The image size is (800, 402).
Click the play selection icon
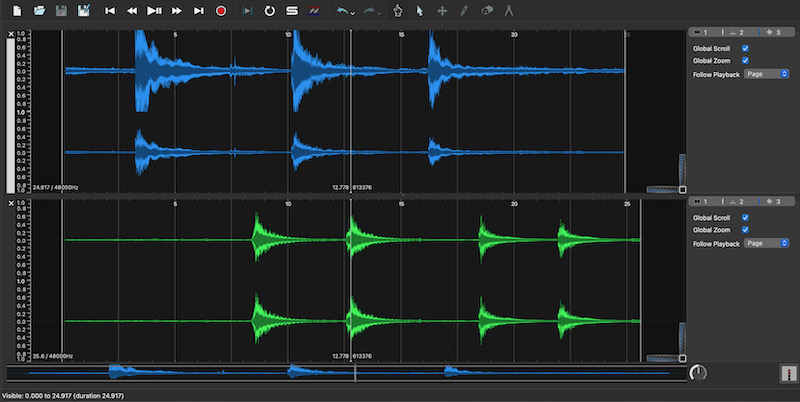pos(247,10)
